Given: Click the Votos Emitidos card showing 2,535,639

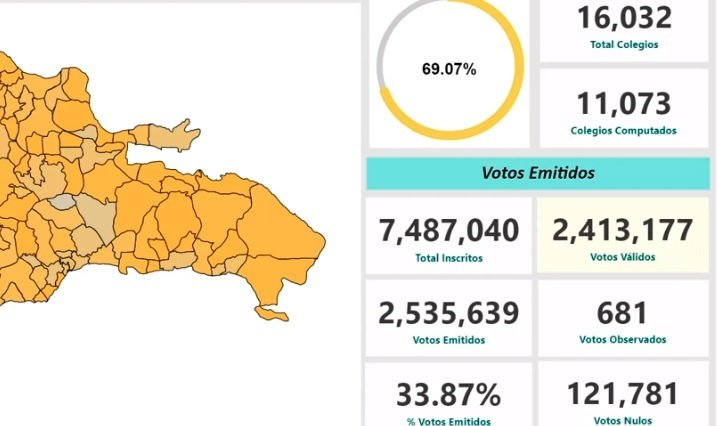Looking at the screenshot, I should (449, 318).
